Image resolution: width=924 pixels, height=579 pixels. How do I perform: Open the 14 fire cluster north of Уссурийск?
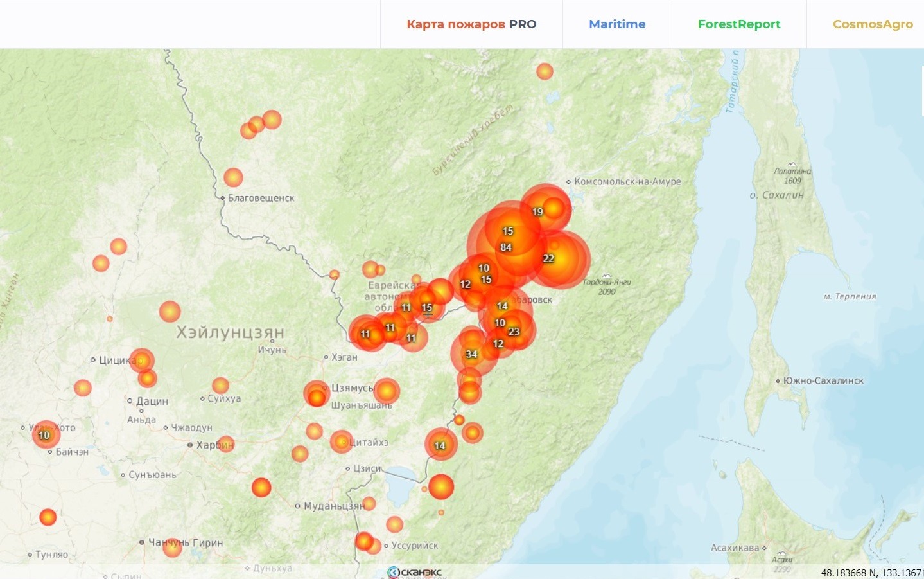(440, 445)
